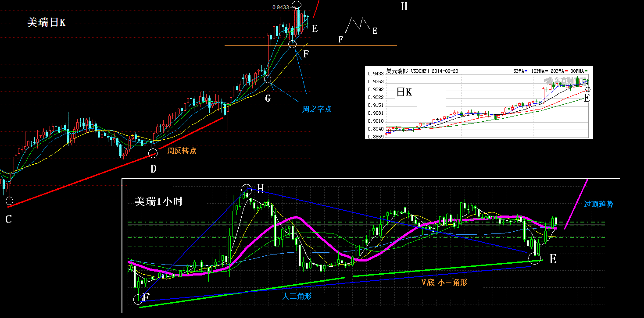
Task: Click letter F in the 1-hour chart
Action: pos(146,297)
